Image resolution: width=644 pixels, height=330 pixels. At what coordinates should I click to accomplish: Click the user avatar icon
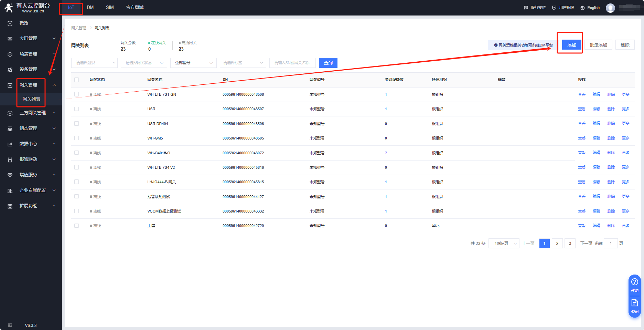click(x=610, y=8)
